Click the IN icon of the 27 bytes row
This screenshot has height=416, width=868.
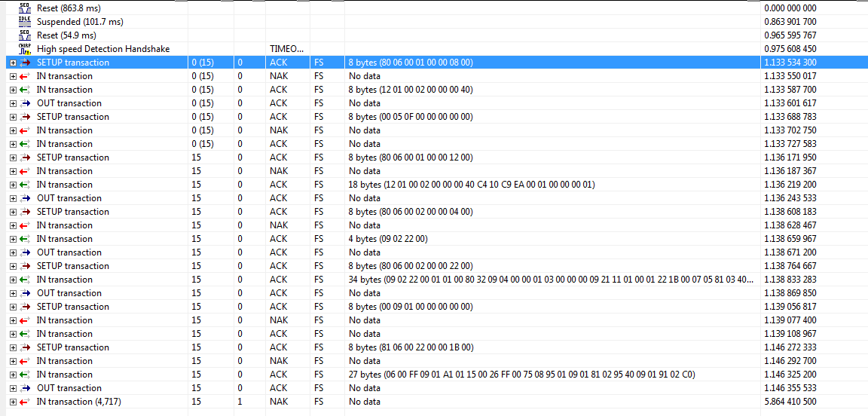coord(26,375)
